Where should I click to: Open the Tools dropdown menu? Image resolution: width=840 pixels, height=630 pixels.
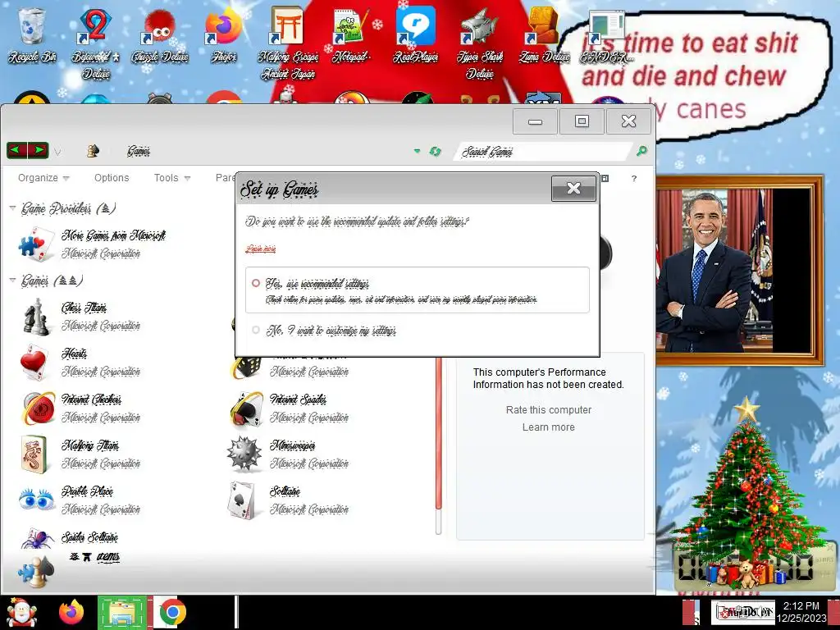click(172, 178)
